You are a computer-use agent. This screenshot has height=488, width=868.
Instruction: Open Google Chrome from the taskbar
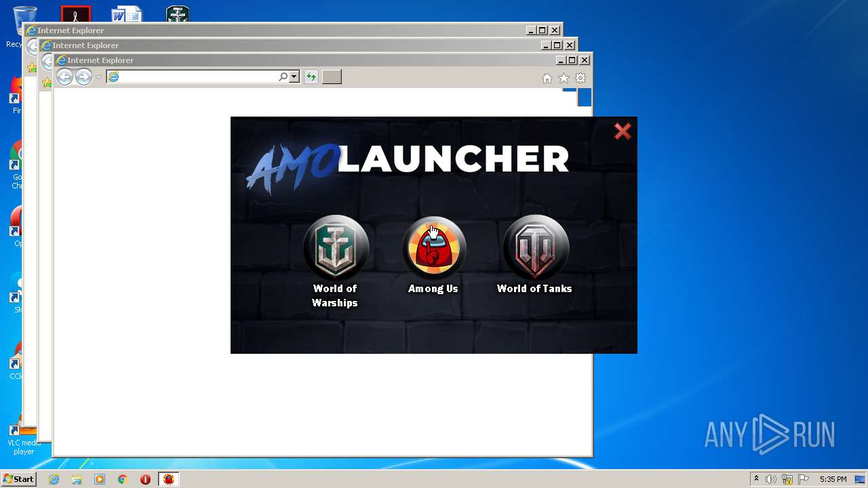pyautogui.click(x=123, y=479)
